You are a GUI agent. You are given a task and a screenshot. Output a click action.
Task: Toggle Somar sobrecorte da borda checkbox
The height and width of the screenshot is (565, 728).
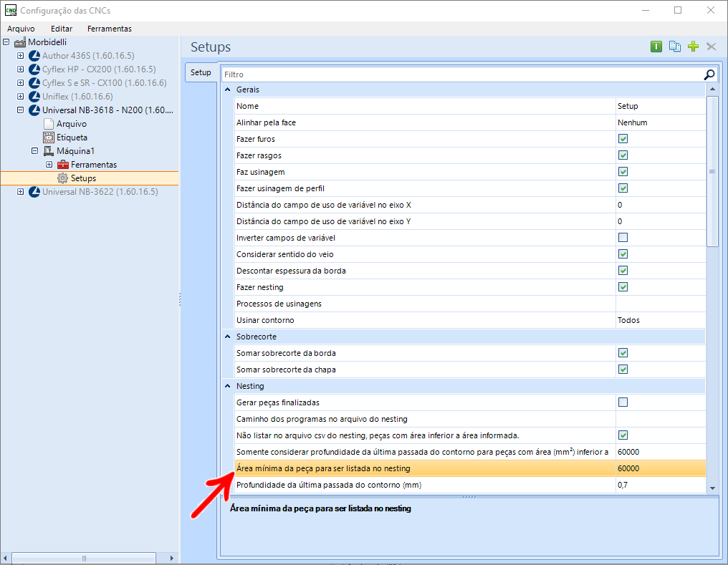[623, 353]
